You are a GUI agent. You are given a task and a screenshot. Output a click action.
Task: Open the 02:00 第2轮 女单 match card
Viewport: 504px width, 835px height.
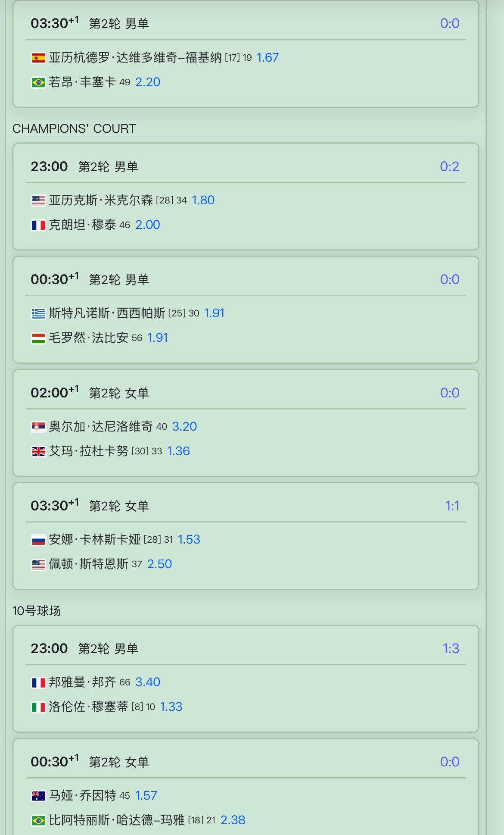click(x=246, y=423)
